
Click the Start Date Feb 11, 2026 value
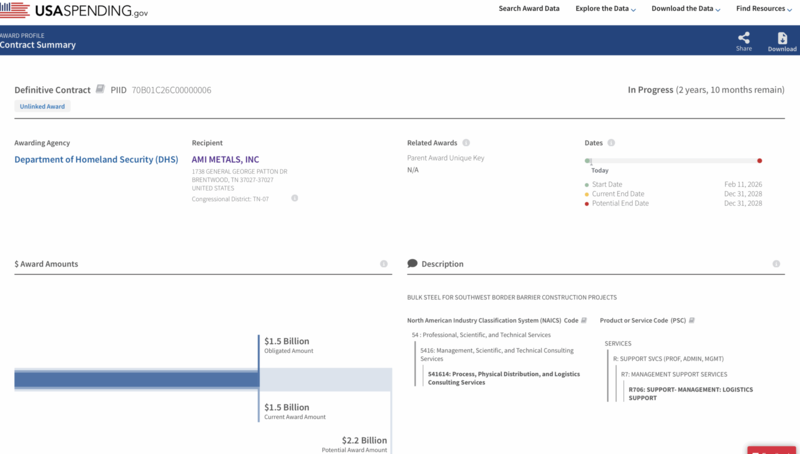point(743,184)
